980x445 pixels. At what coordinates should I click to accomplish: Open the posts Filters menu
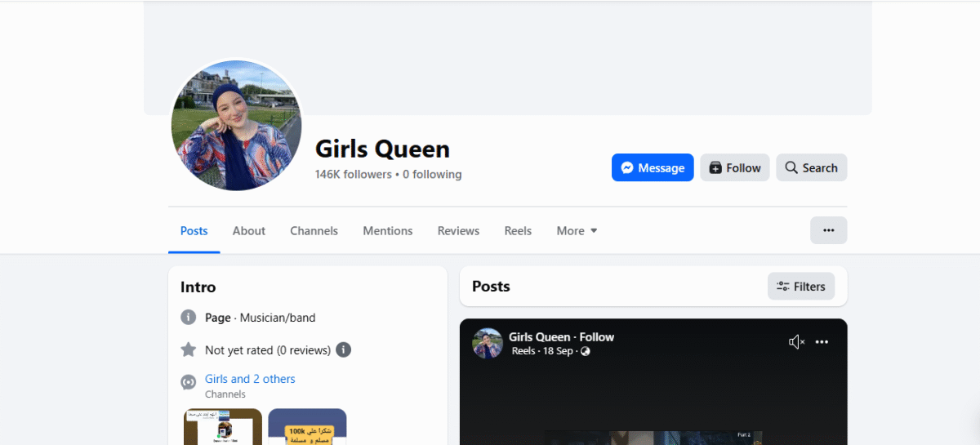800,287
